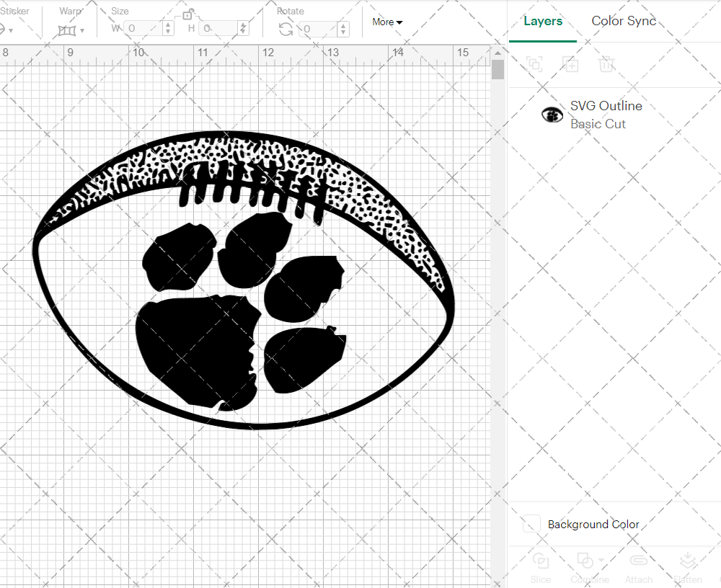Hide the SVG Outline layer
This screenshot has height=588, width=721.
pyautogui.click(x=552, y=114)
